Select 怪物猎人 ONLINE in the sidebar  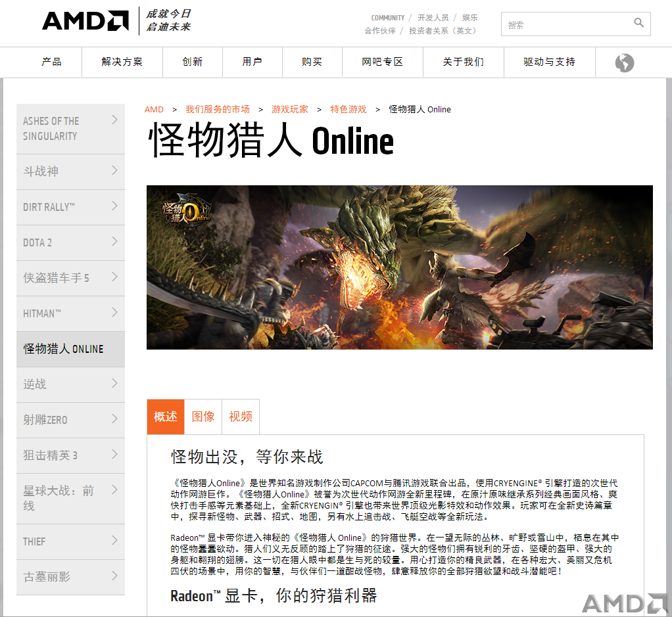coord(71,349)
